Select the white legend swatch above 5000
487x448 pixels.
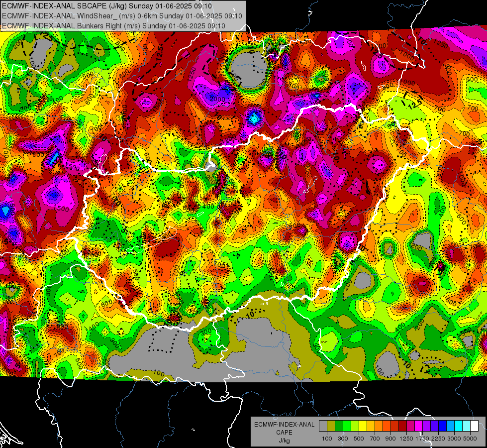point(474,426)
